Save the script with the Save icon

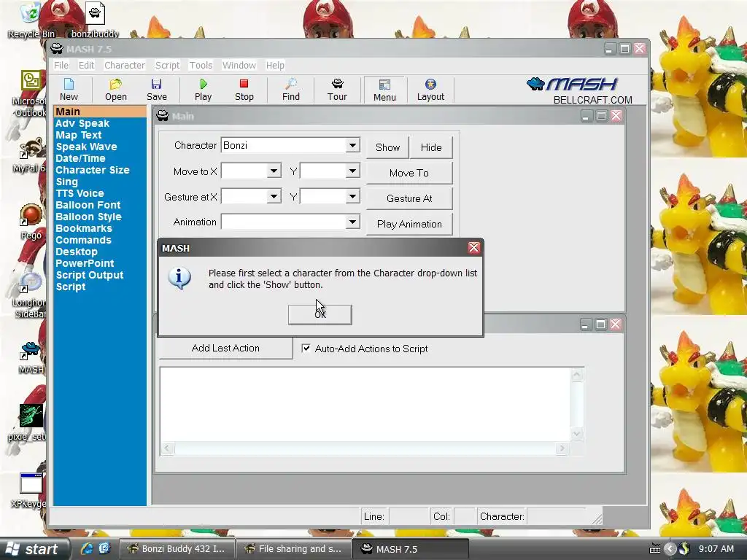coord(157,90)
